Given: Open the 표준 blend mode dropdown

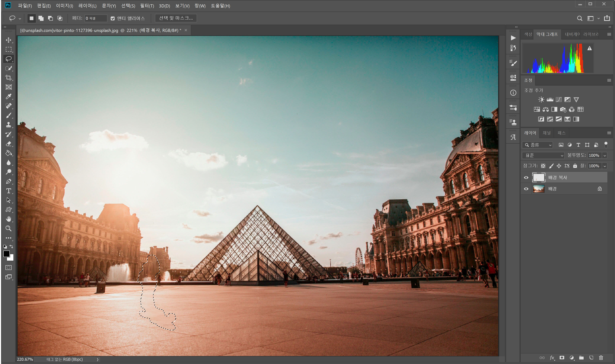Looking at the screenshot, I should click(543, 155).
